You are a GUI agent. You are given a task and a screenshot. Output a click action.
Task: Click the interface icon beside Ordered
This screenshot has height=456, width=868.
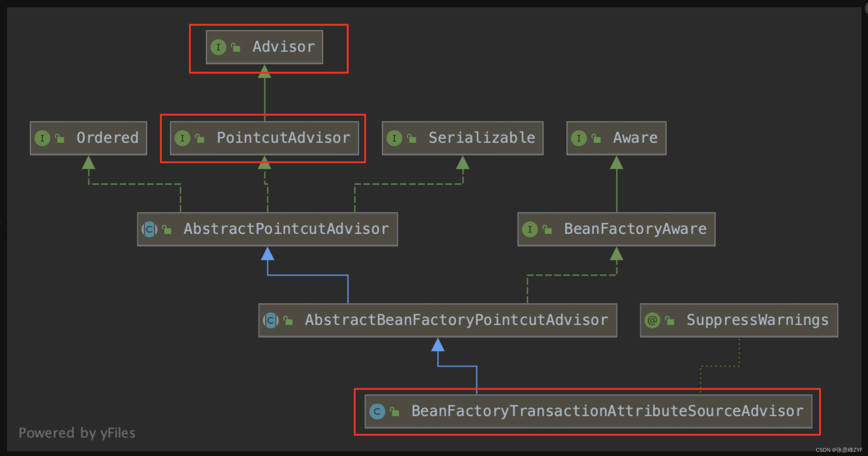(43, 138)
